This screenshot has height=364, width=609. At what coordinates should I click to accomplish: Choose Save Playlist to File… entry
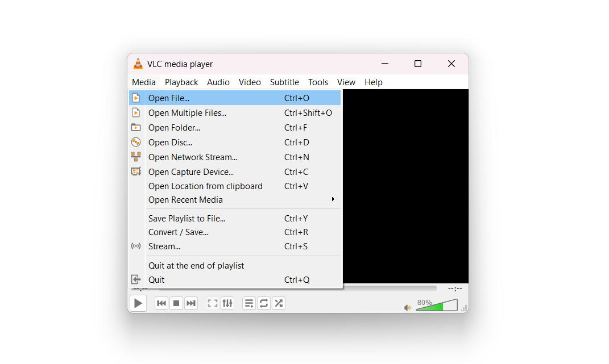coord(235,218)
